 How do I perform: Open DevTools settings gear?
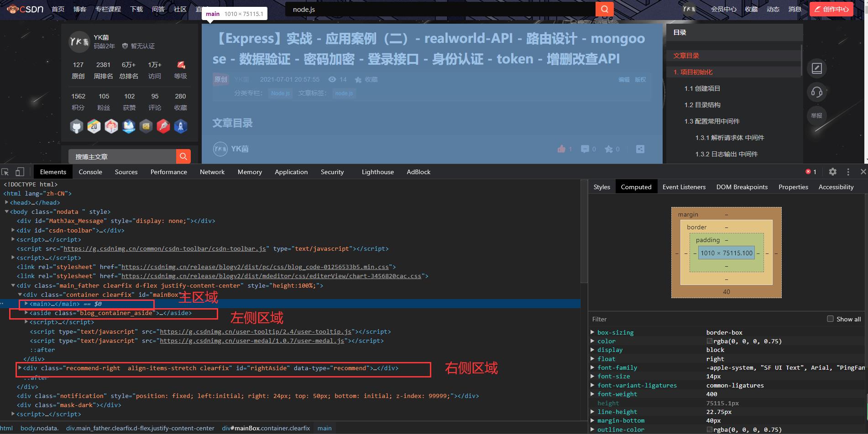tap(833, 172)
